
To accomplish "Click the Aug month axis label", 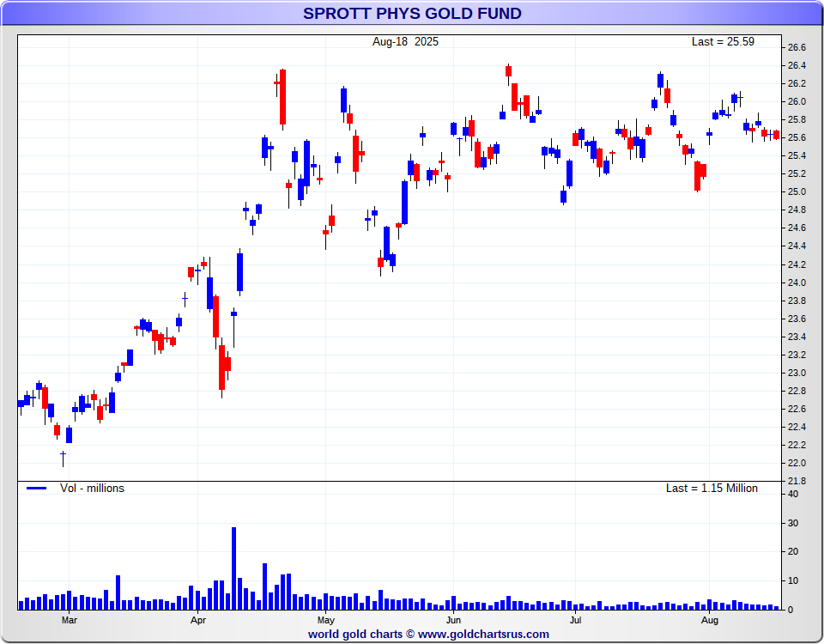I will 710,620.
